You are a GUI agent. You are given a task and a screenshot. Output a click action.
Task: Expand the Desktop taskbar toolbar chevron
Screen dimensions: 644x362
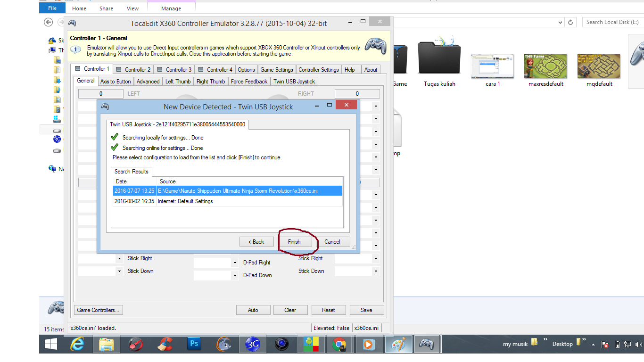pos(584,339)
